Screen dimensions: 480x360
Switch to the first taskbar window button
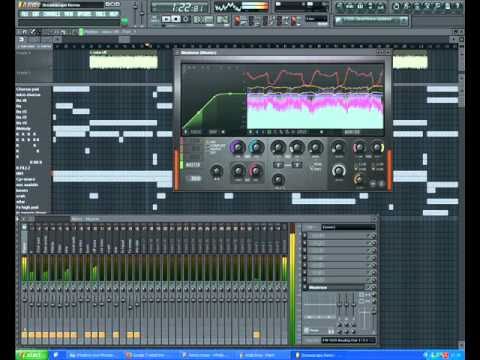pos(93,355)
